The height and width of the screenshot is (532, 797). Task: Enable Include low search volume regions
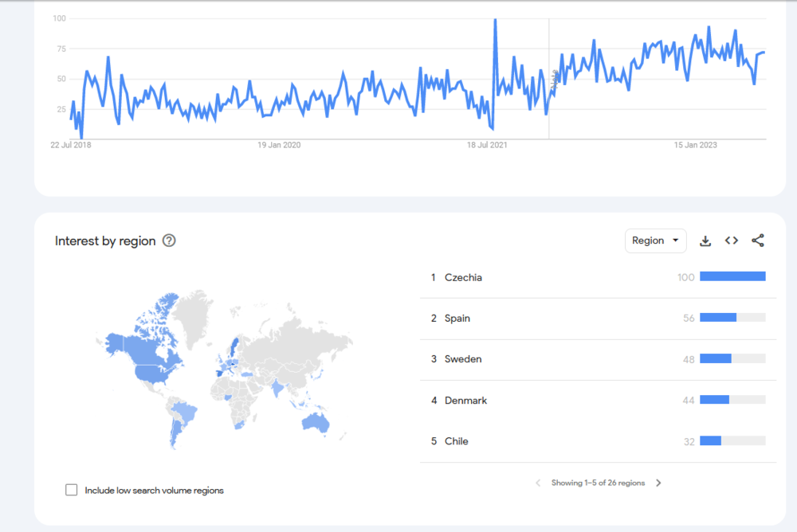(x=72, y=490)
